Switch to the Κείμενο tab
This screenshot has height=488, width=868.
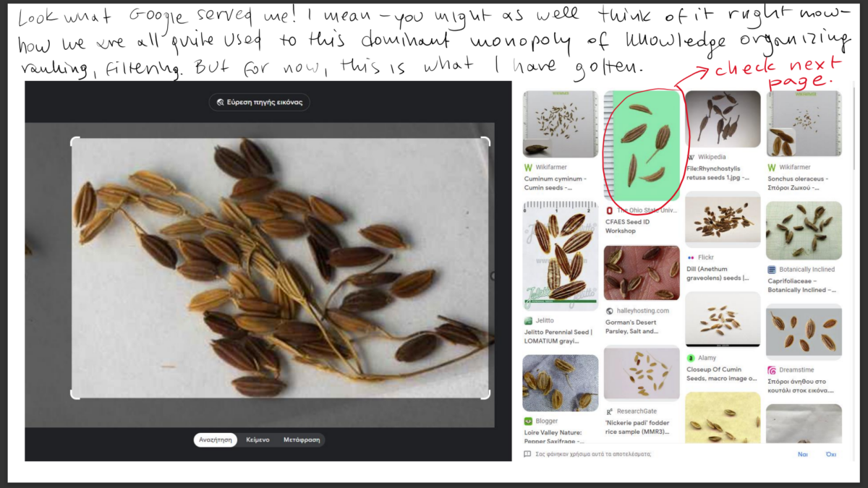[x=258, y=440]
